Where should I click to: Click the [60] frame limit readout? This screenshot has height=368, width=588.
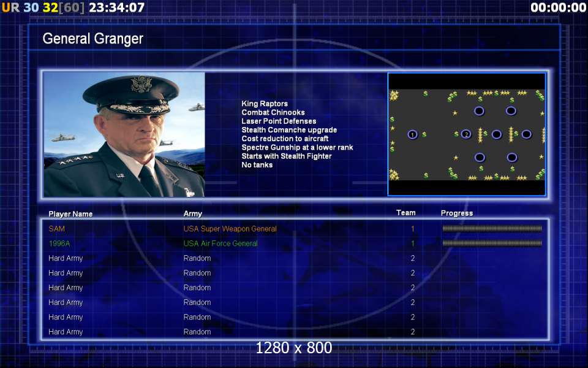tap(72, 7)
